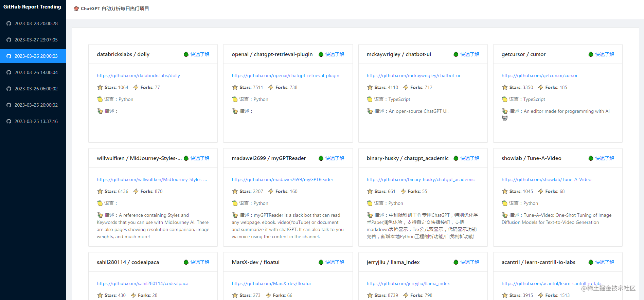Open the github.com/madawei2699/myGPTReader link

[x=282, y=179]
